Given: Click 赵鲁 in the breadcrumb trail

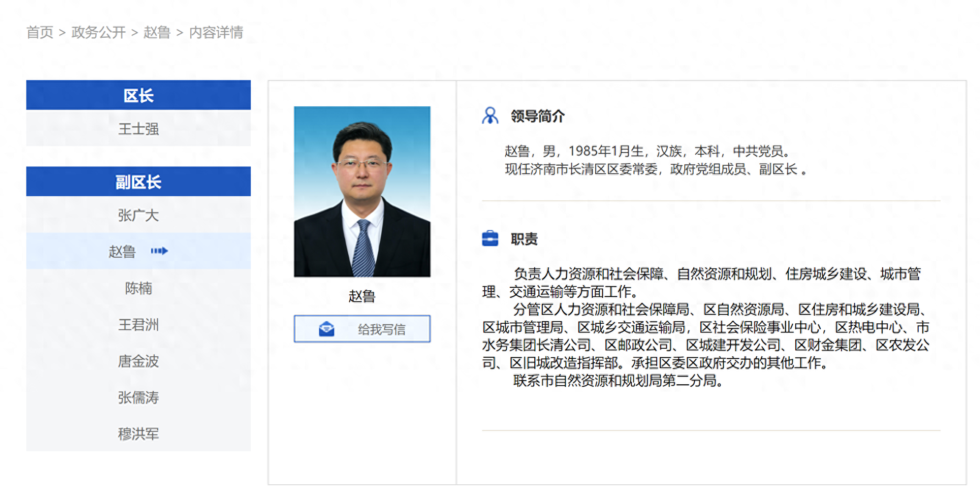Looking at the screenshot, I should click(x=157, y=32).
